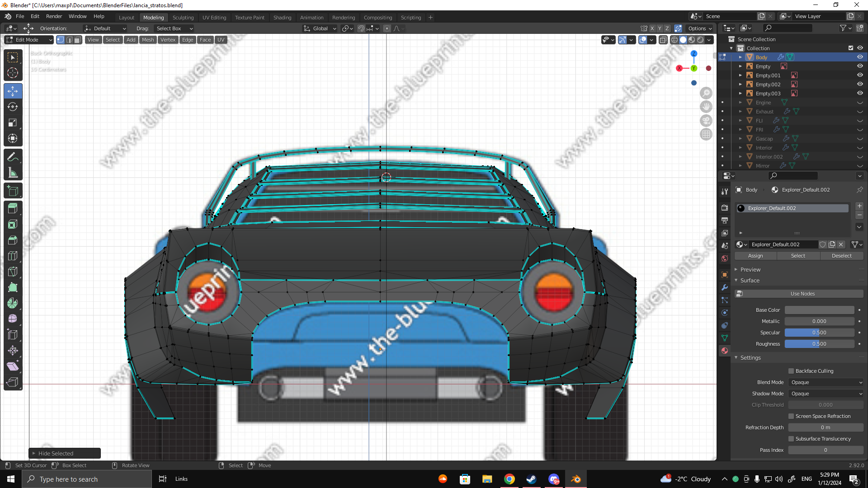Image resolution: width=868 pixels, height=488 pixels.
Task: Open the Mesh menu
Action: (x=148, y=40)
